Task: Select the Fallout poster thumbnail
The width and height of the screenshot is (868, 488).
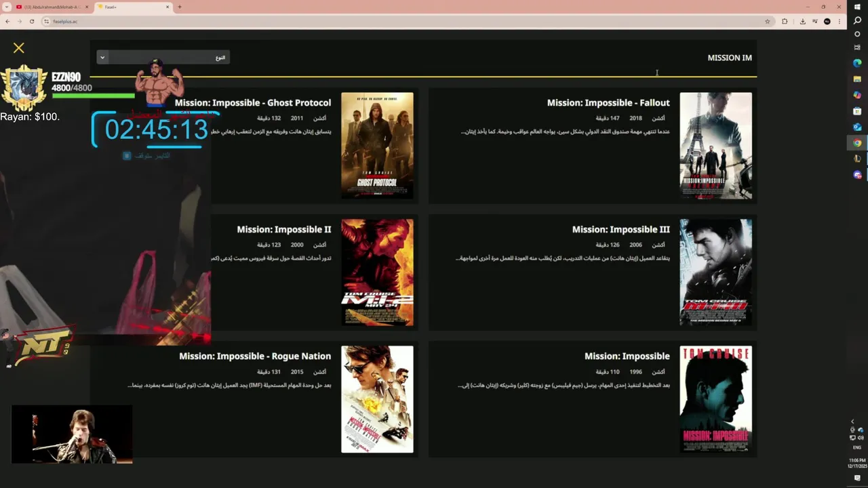Action: 715,146
